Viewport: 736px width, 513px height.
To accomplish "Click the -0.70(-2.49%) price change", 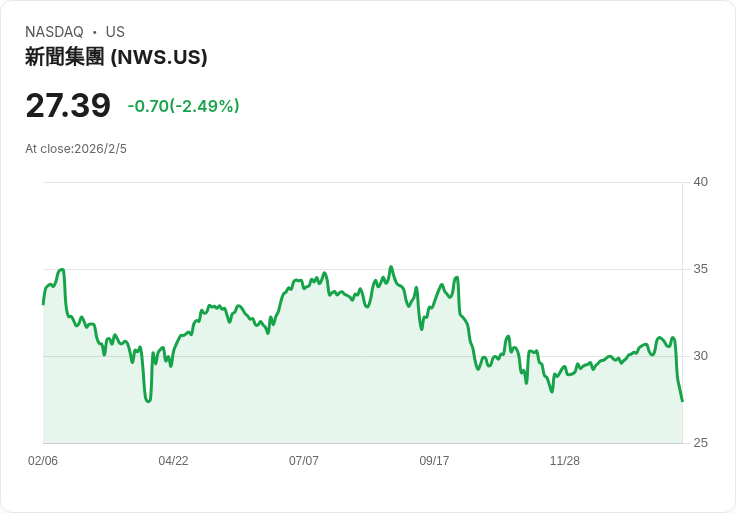I will pyautogui.click(x=184, y=106).
